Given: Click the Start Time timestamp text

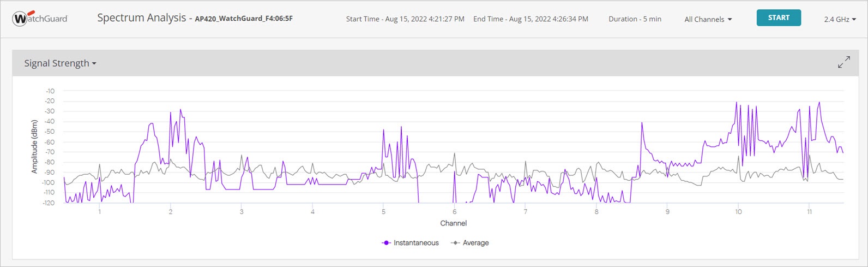Looking at the screenshot, I should click(405, 19).
